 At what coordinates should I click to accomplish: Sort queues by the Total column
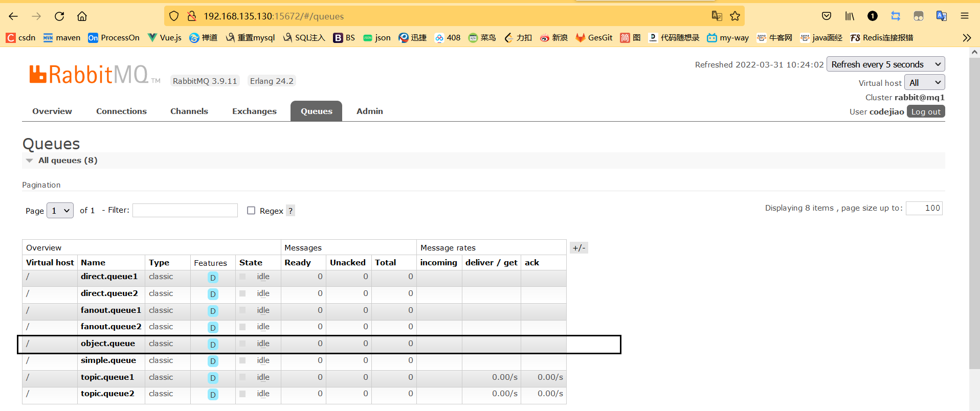click(x=386, y=263)
